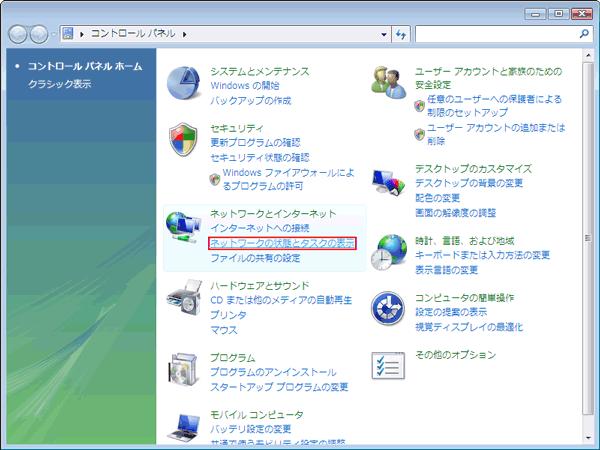This screenshot has height=450, width=600.
Task: Open the user accounts people icon
Action: pos(388,82)
